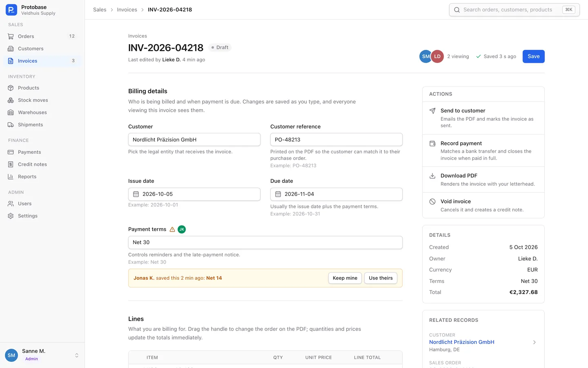Click the search magnifier icon
Image resolution: width=588 pixels, height=368 pixels.
click(457, 10)
